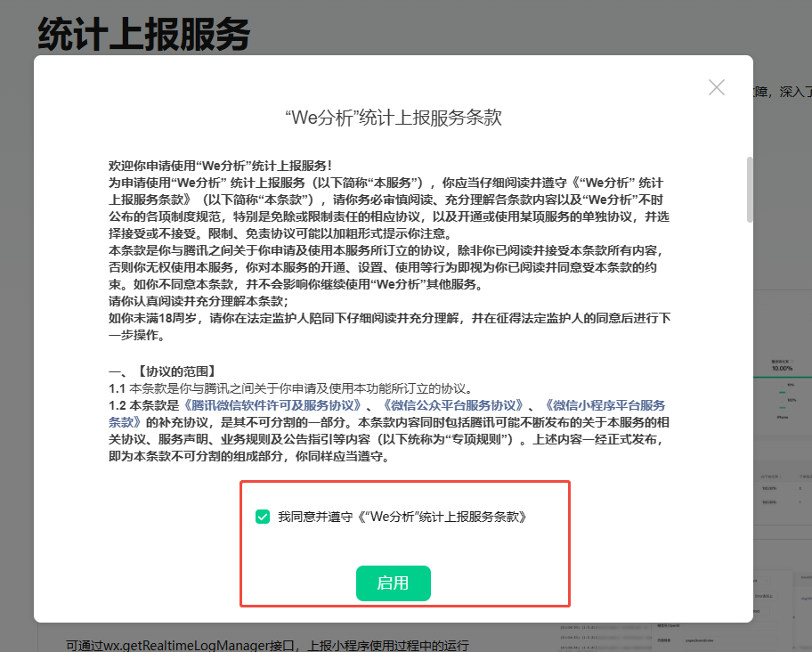
Task: Click the heading 一、【协议的范围】
Action: click(162, 371)
